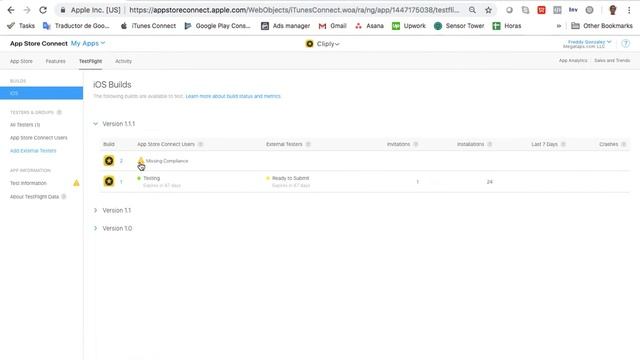Viewport: 640px width, 360px height.
Task: Bookmark this page with the star icon
Action: click(x=488, y=10)
